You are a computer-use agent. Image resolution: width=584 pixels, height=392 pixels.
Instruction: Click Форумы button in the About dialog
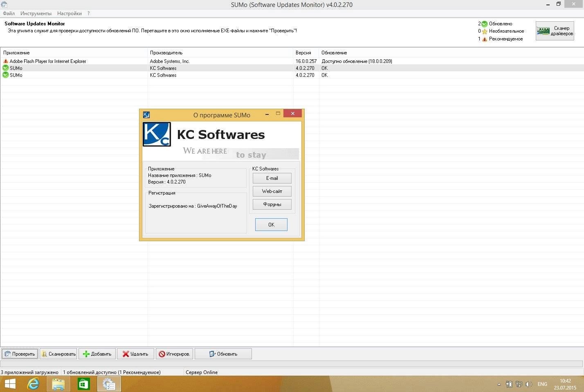(272, 204)
